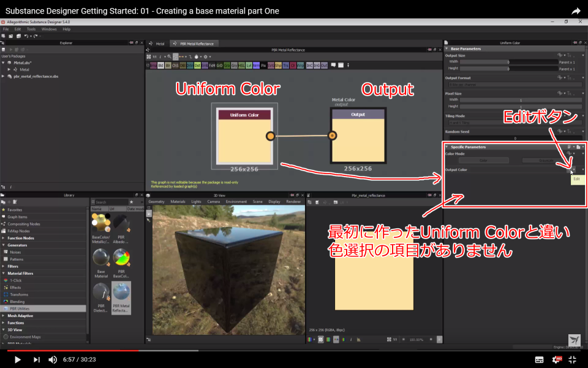Add a Gradient Map node (Gra)

pos(227,66)
